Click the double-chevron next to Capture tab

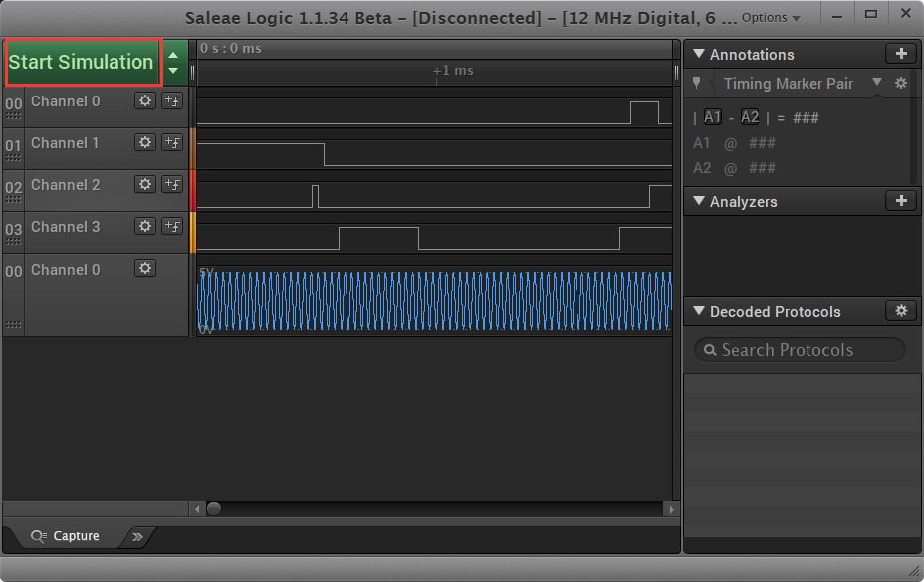137,536
